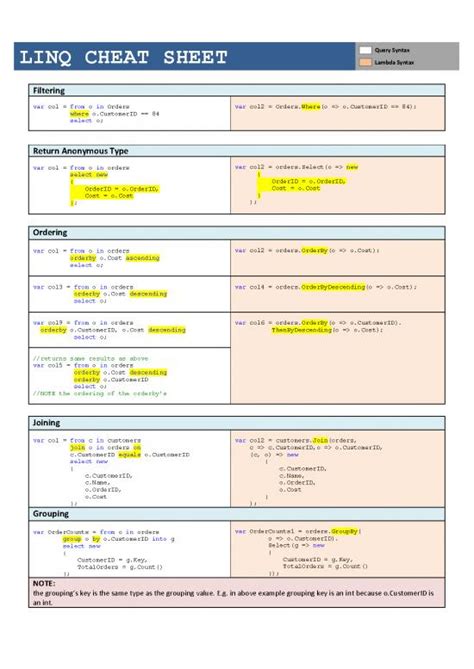The image size is (474, 669).
Task: Click the "(c, o) => new" line
Action: click(274, 455)
